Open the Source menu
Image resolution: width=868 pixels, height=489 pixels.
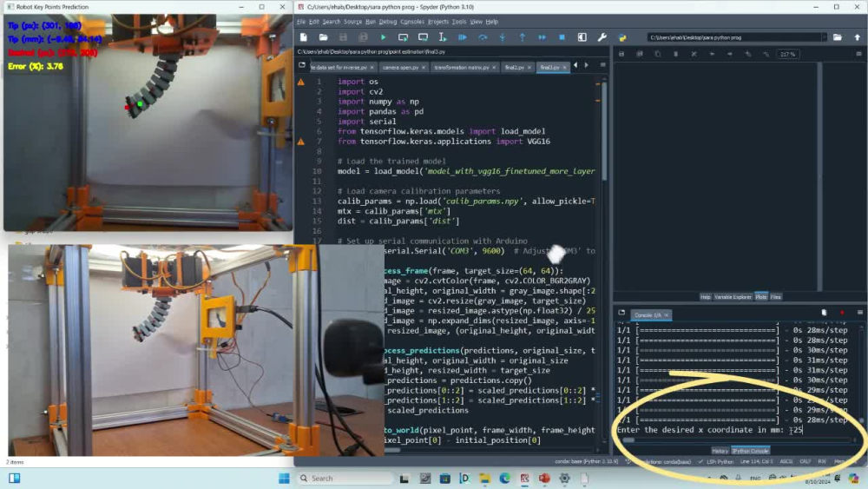point(352,22)
